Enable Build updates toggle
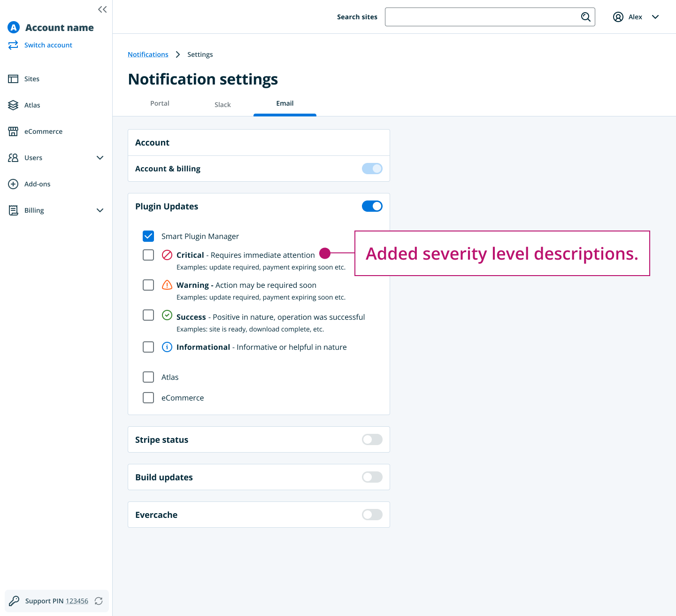 [x=372, y=477]
